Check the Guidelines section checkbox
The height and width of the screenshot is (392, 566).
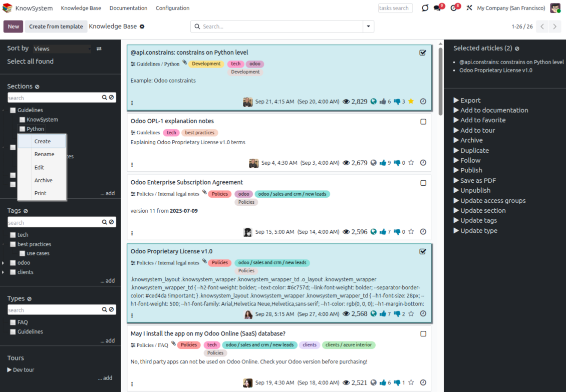click(x=13, y=110)
